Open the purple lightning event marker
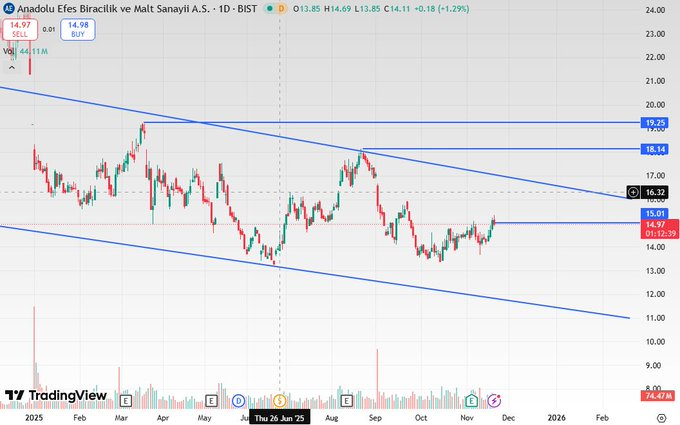 [x=494, y=401]
